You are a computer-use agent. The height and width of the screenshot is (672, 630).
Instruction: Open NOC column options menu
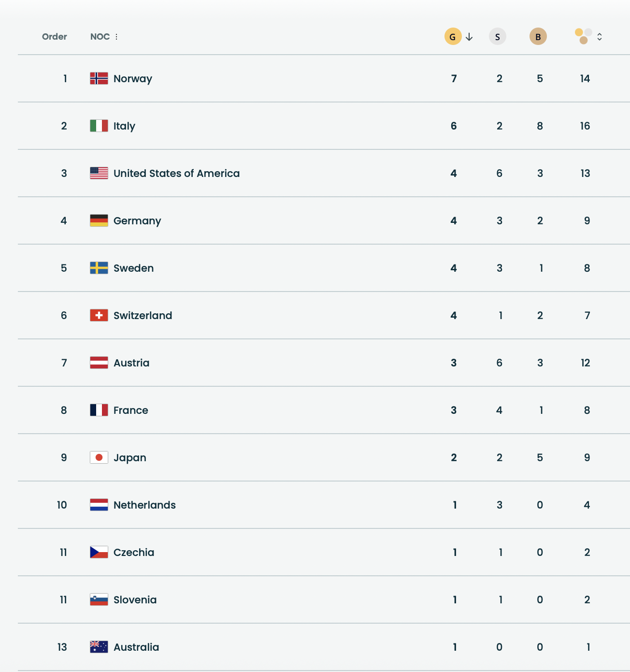pyautogui.click(x=116, y=37)
